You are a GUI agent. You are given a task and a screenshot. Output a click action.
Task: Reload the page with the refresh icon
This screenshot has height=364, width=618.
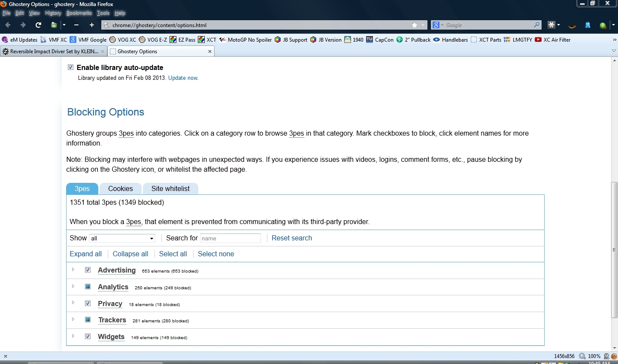point(38,25)
